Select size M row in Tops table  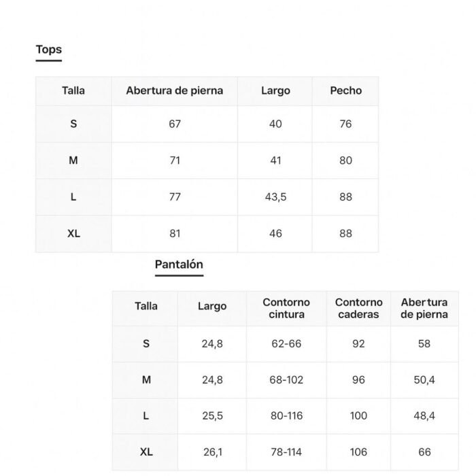207,160
